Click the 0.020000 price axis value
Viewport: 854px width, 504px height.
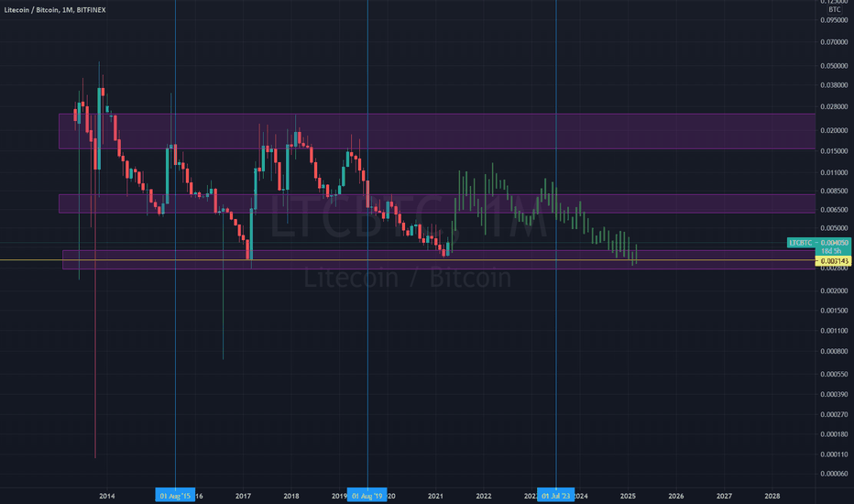pyautogui.click(x=835, y=130)
